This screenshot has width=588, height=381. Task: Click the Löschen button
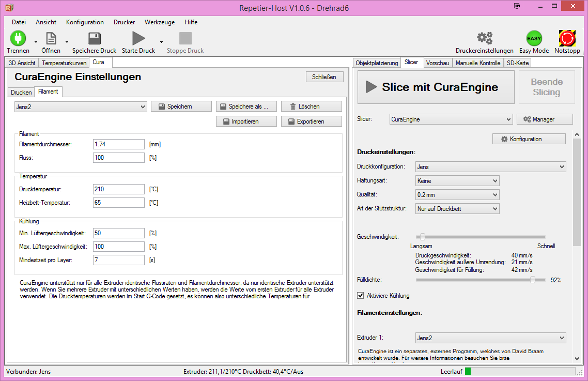(x=311, y=106)
